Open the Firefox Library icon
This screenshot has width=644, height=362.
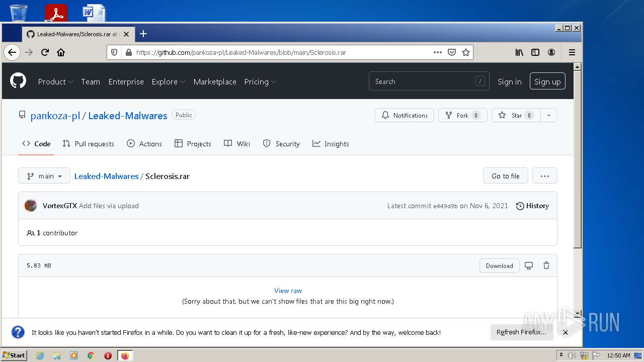pyautogui.click(x=519, y=52)
